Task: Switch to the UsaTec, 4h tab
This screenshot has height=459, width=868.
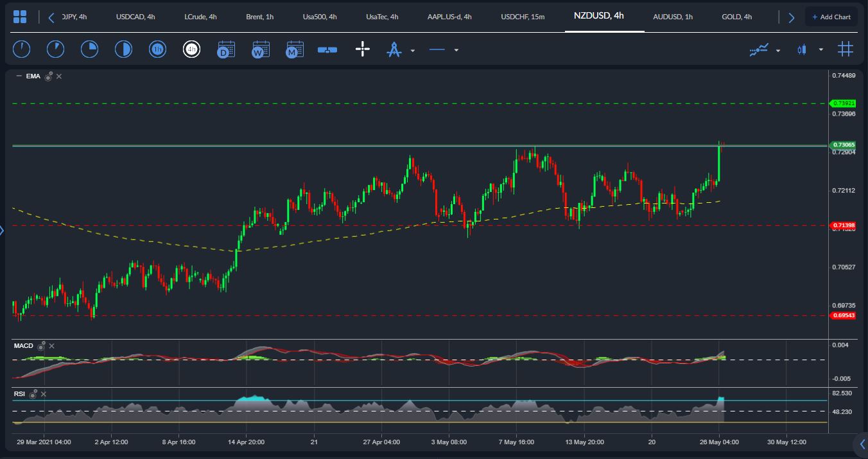Action: pos(382,17)
